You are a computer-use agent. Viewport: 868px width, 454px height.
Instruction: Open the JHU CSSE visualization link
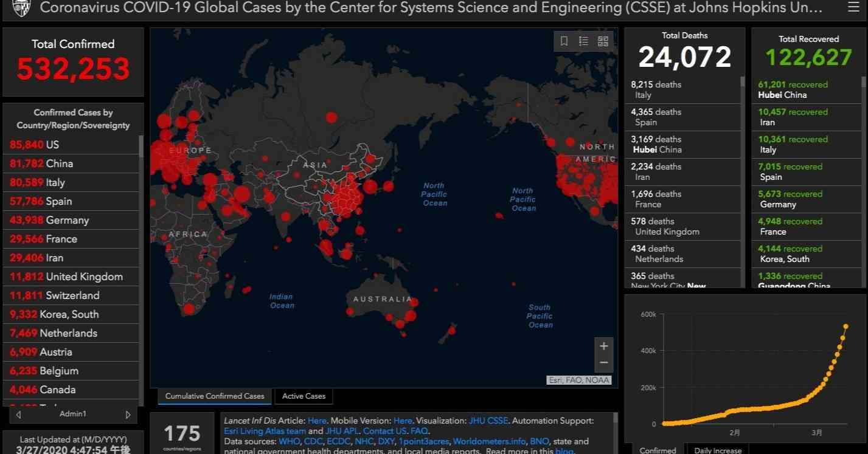tap(488, 421)
